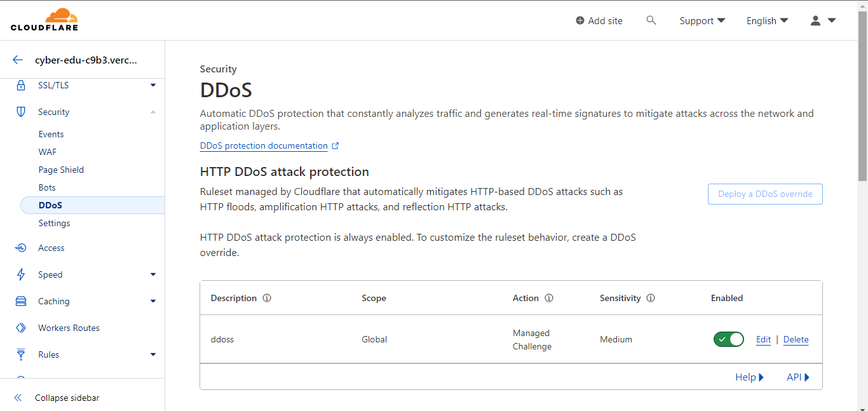Click the info icon next to Sensitivity
This screenshot has height=411, width=868.
[651, 298]
